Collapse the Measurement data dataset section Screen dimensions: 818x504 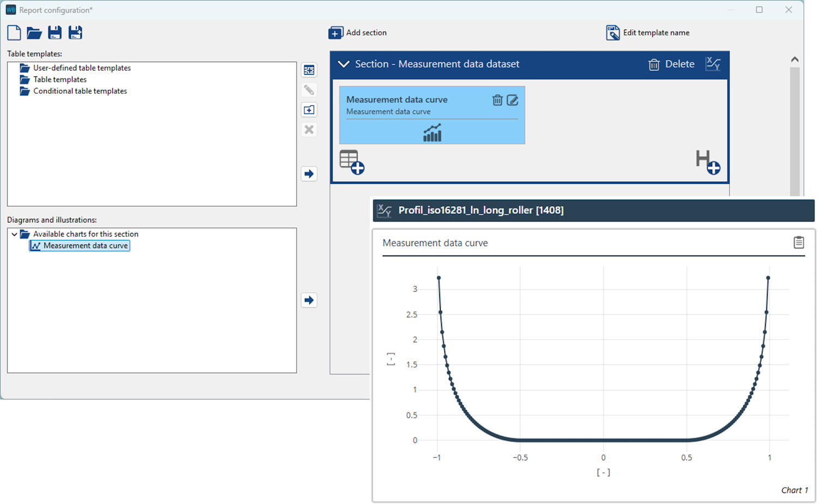pyautogui.click(x=344, y=64)
